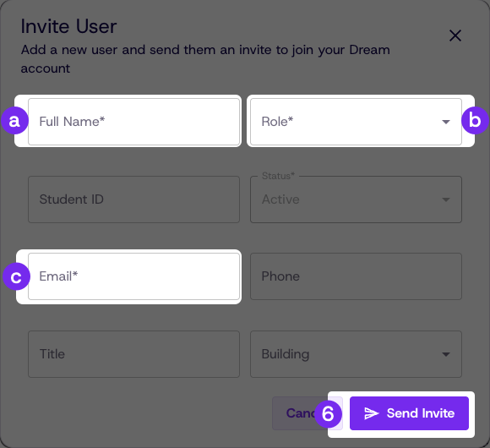Click the Invite User dialog heading
This screenshot has width=490, height=448.
pyautogui.click(x=68, y=26)
